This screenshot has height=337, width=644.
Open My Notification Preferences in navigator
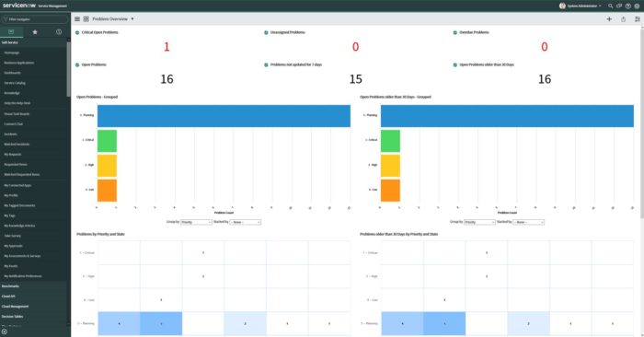[23, 276]
